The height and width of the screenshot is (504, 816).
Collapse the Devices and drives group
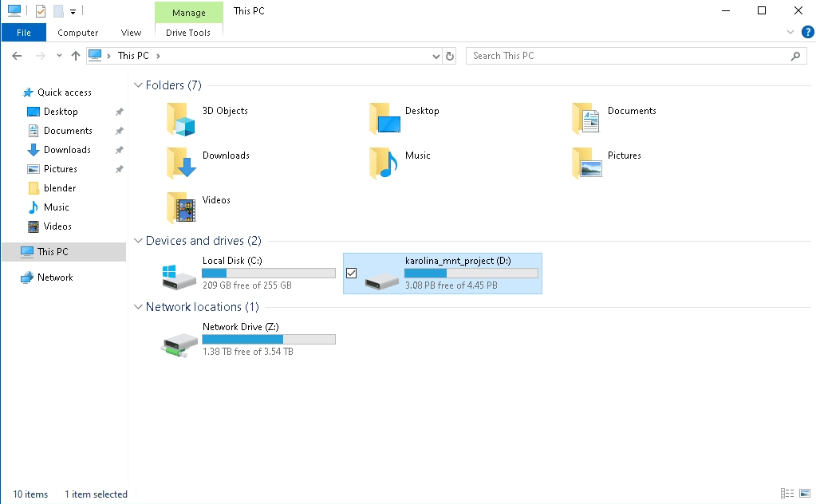click(x=138, y=241)
